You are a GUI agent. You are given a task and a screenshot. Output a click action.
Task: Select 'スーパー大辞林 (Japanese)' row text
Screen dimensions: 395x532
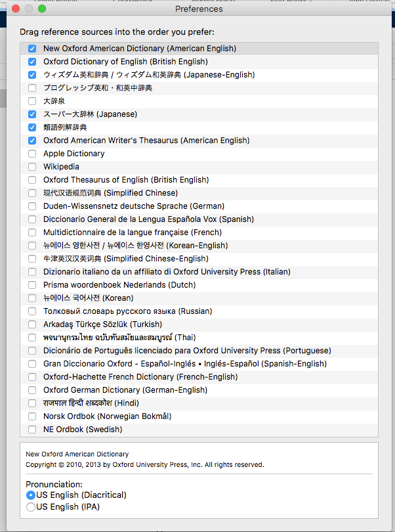tap(90, 114)
